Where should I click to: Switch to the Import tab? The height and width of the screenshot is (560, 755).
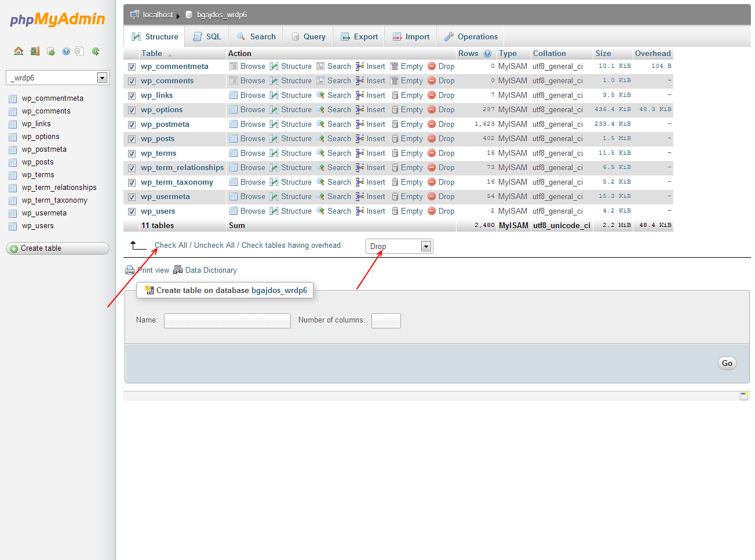411,36
